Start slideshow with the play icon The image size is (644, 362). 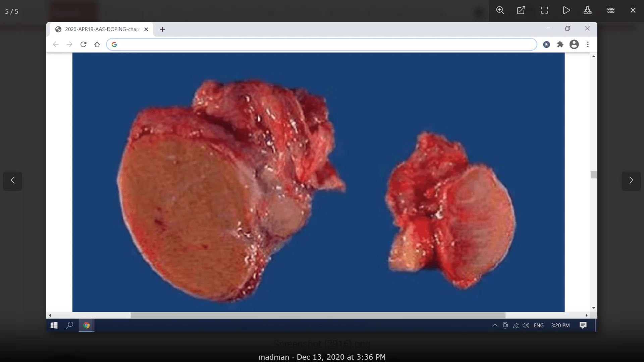[566, 10]
